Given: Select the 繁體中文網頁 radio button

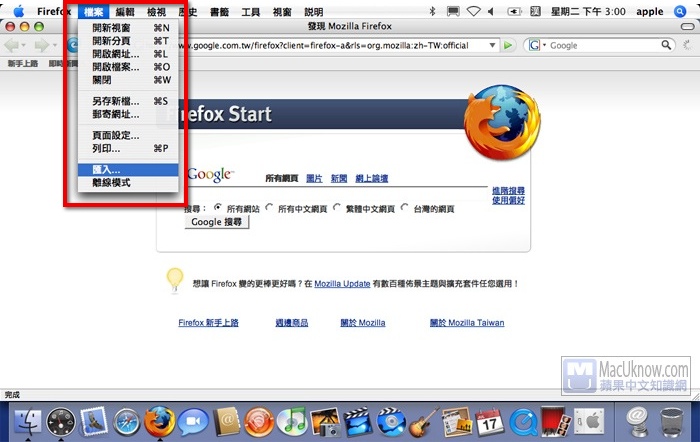Looking at the screenshot, I should tap(337, 207).
